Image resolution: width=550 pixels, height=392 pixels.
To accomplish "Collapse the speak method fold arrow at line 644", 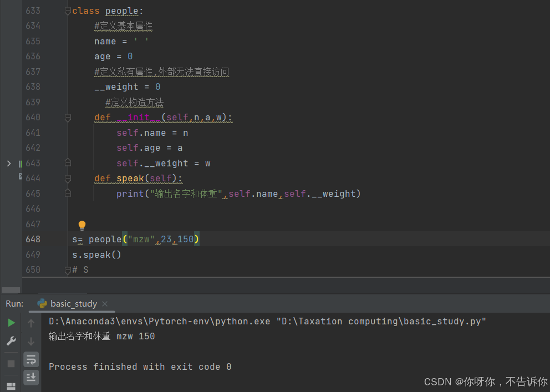I will point(68,178).
